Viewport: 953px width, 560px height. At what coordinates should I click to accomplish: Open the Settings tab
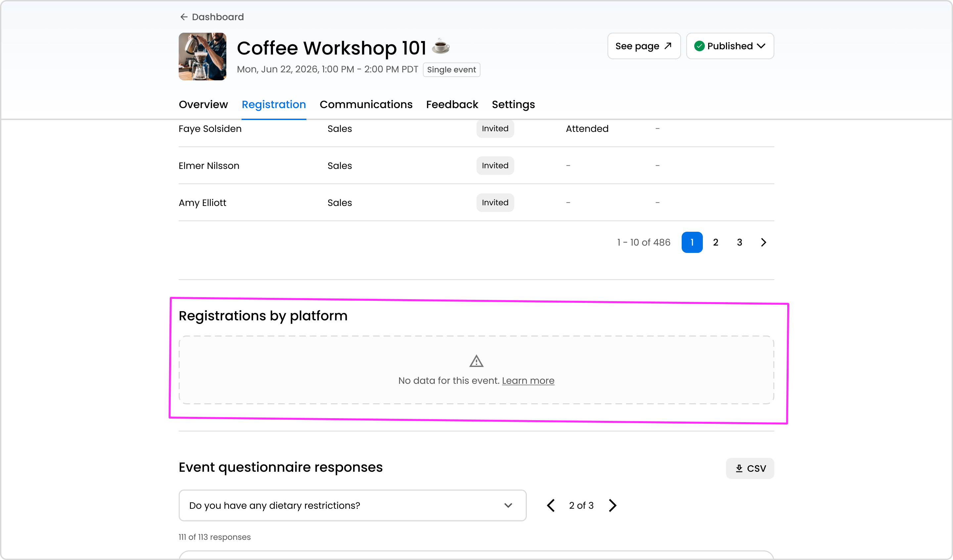513,104
